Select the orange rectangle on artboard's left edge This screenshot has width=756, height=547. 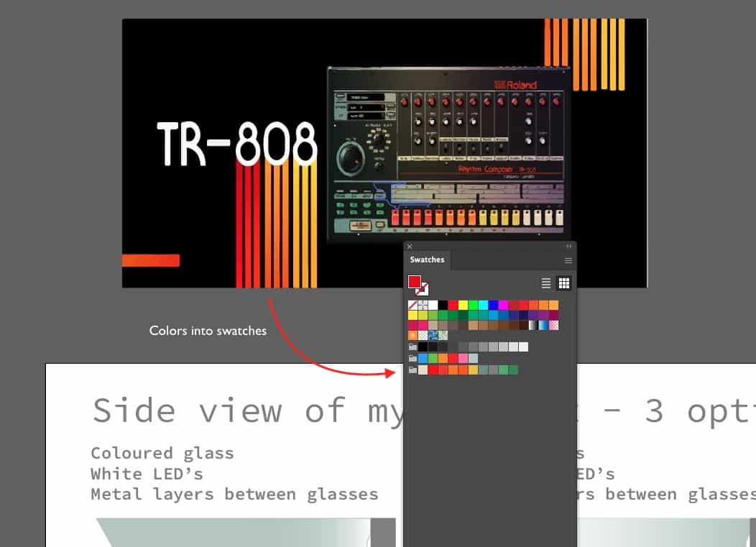tap(150, 260)
